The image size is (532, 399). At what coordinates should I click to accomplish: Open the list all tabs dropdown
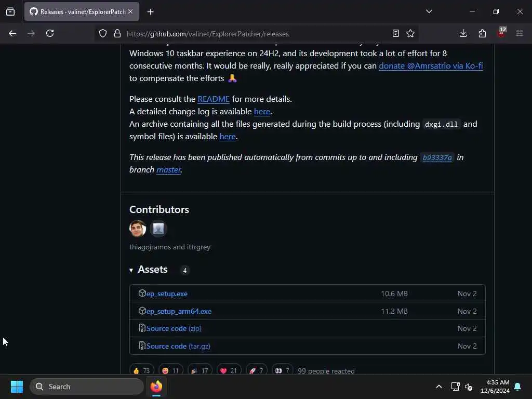point(429,11)
